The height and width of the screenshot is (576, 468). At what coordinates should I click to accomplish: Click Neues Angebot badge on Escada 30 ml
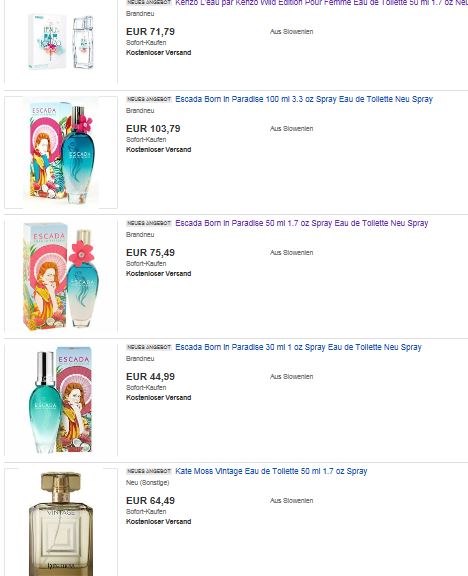[149, 347]
